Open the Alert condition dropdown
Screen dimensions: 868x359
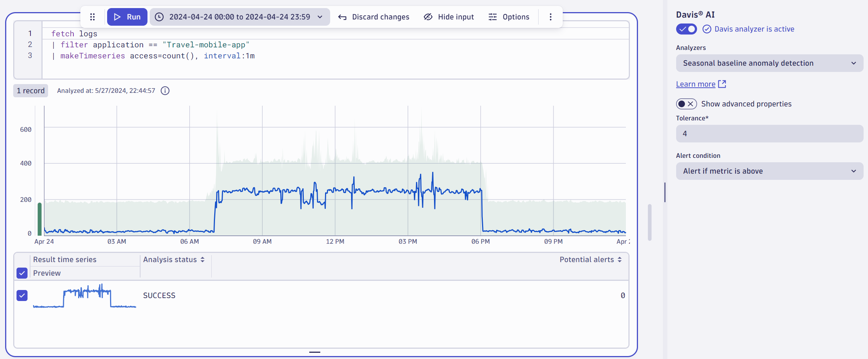click(769, 171)
